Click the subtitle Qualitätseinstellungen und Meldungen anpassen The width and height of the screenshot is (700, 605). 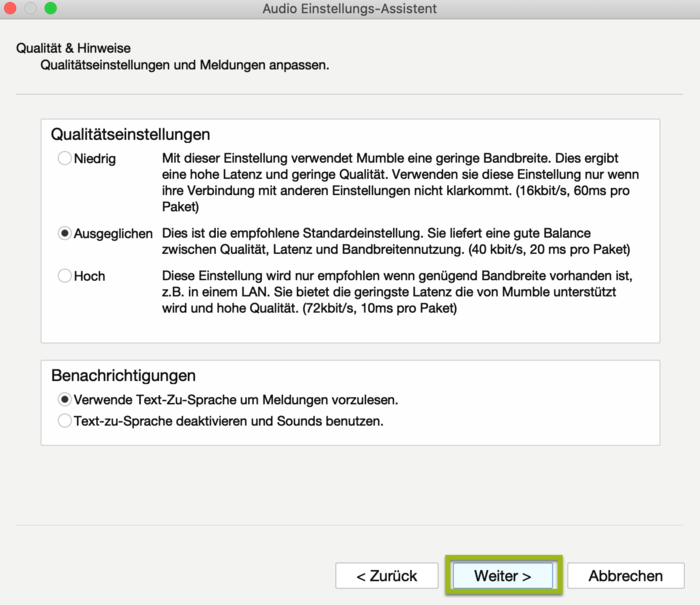point(185,65)
